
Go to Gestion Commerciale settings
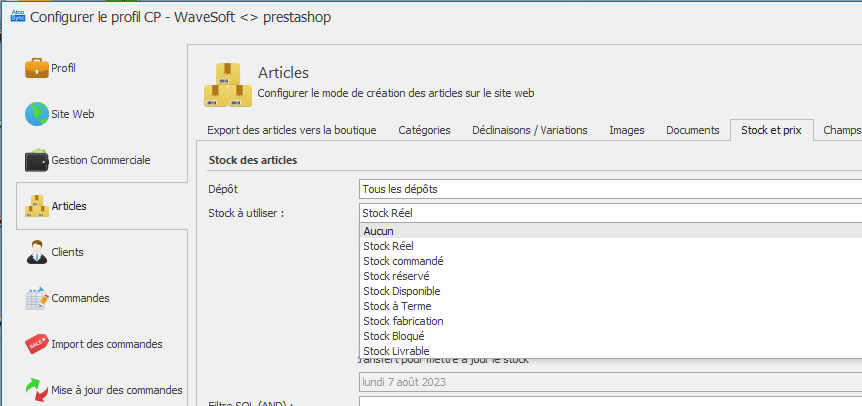[101, 160]
